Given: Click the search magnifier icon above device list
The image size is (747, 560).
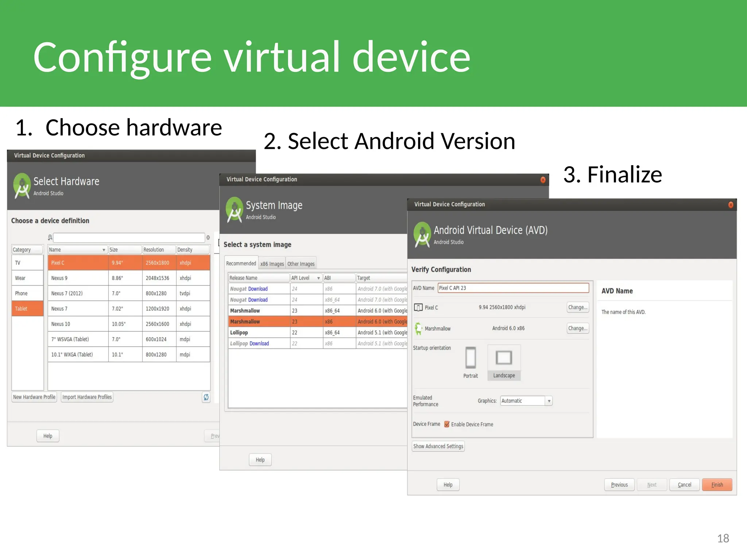Looking at the screenshot, I should click(50, 238).
